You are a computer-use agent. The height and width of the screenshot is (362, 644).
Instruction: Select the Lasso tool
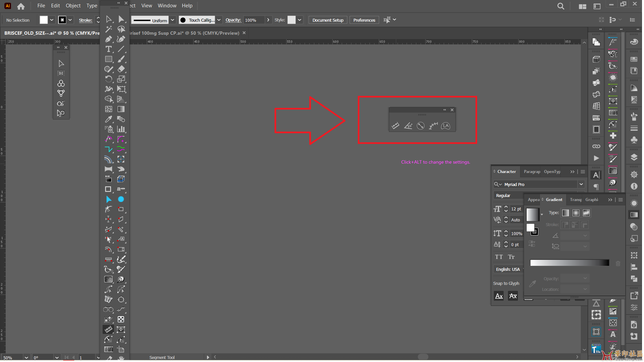[x=121, y=29]
